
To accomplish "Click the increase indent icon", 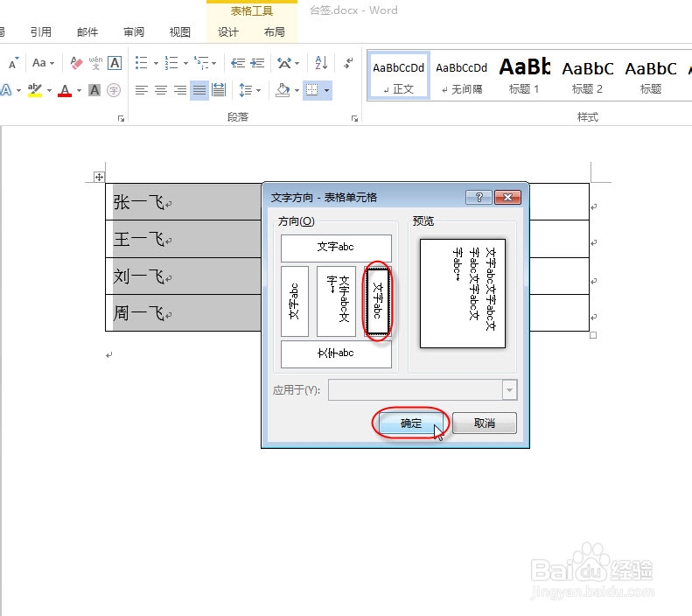I will (257, 63).
